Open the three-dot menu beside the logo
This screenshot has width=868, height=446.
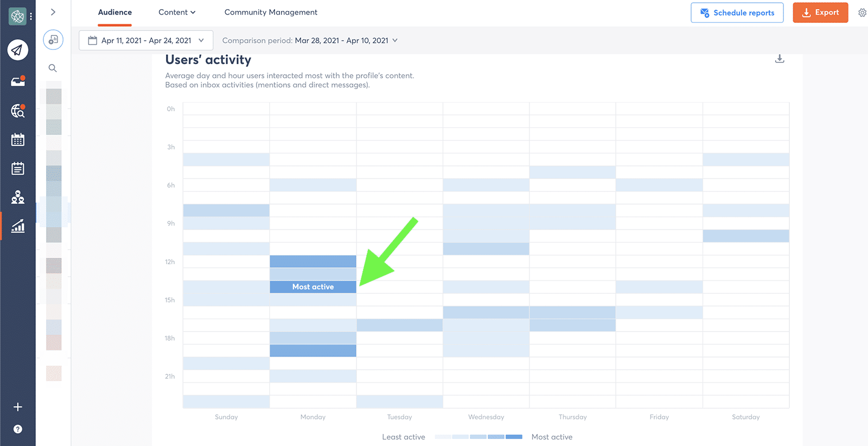coord(31,16)
